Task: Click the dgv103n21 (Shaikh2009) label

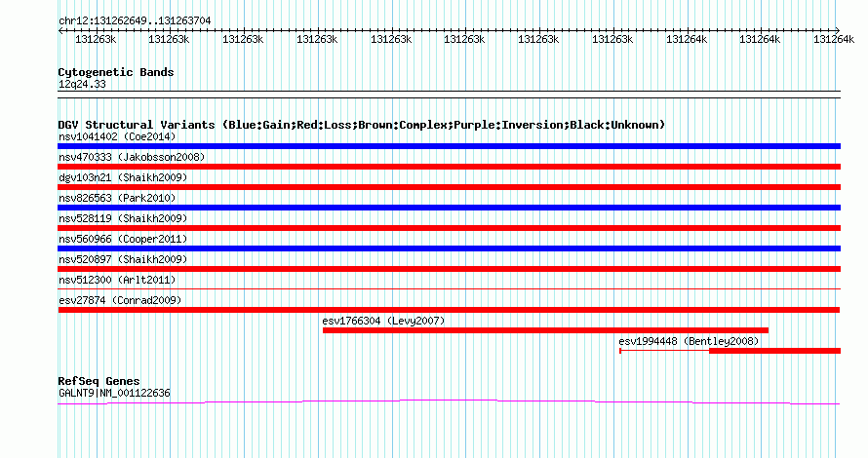Action: click(123, 177)
